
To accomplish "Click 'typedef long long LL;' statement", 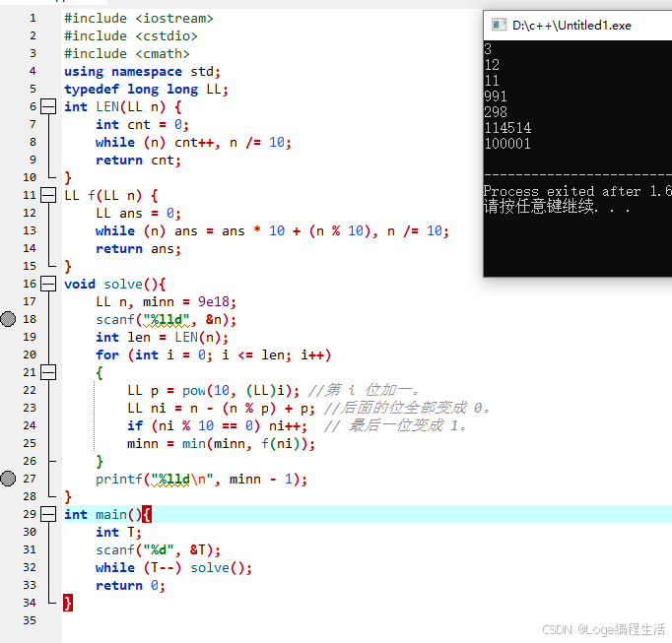I will (x=146, y=89).
